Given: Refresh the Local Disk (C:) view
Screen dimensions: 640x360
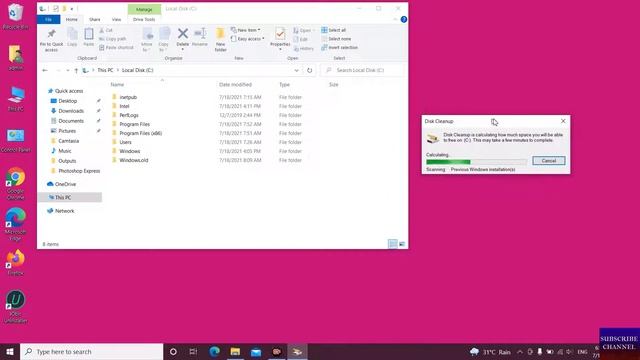Looking at the screenshot, I should [x=309, y=70].
